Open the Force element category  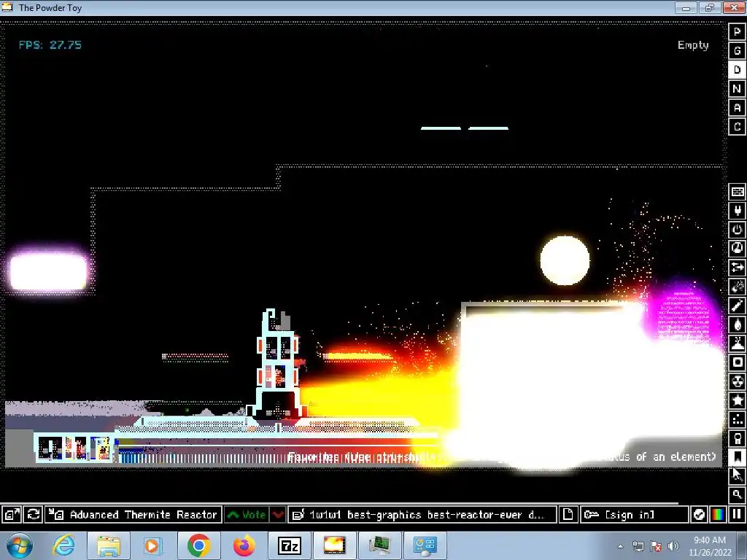[738, 268]
